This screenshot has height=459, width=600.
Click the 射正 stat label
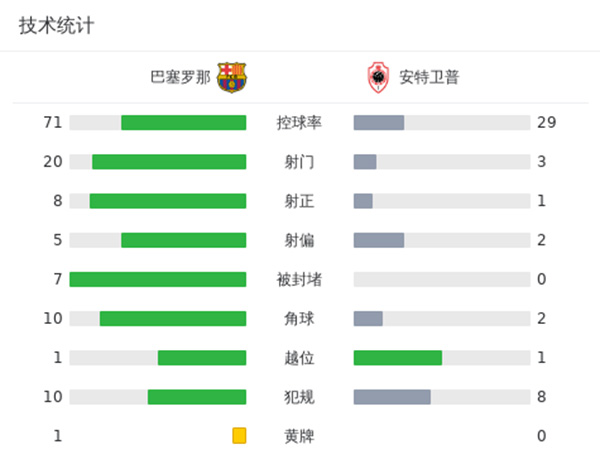tap(299, 201)
